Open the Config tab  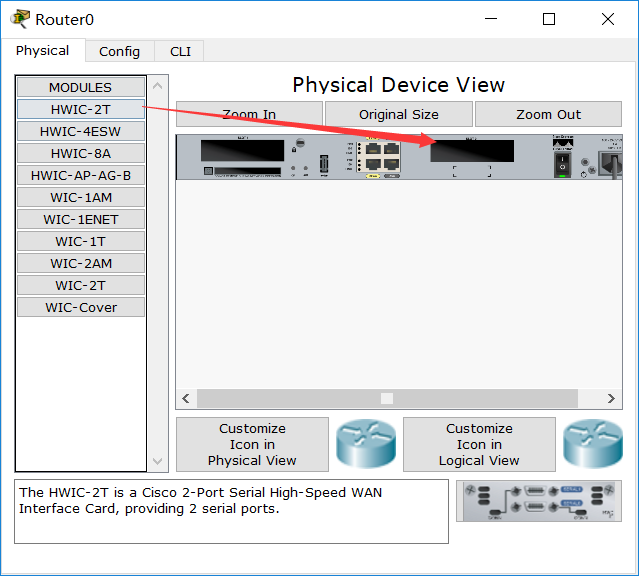[119, 51]
